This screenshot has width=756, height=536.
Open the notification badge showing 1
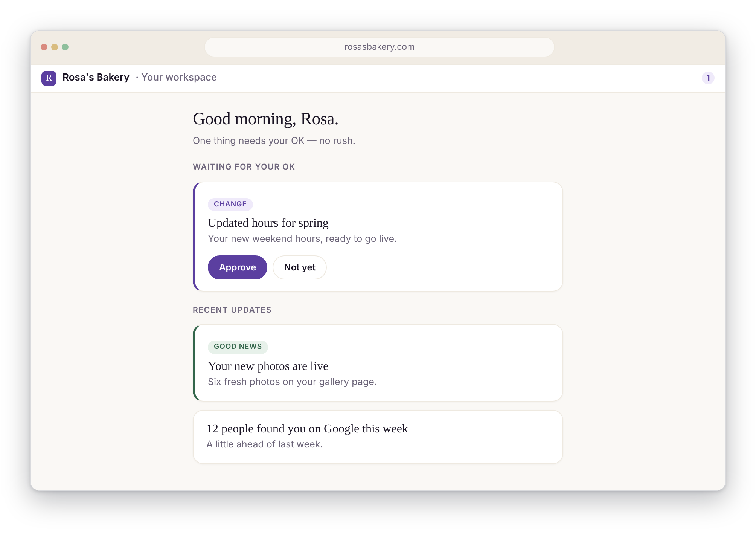(708, 78)
